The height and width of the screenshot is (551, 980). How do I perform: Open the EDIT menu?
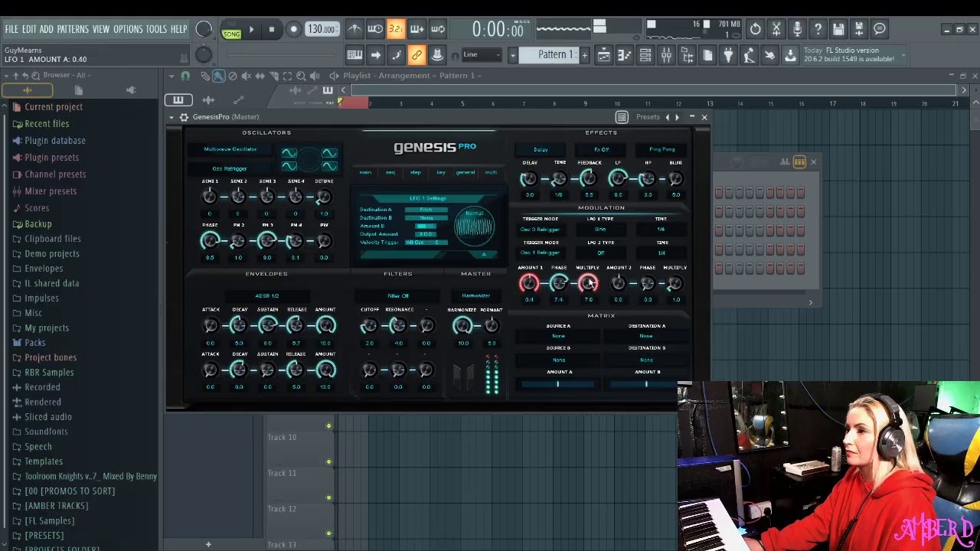[x=29, y=29]
